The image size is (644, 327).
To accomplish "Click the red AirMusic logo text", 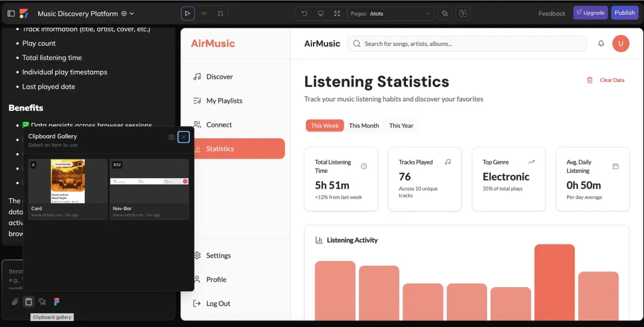I will pyautogui.click(x=213, y=43).
